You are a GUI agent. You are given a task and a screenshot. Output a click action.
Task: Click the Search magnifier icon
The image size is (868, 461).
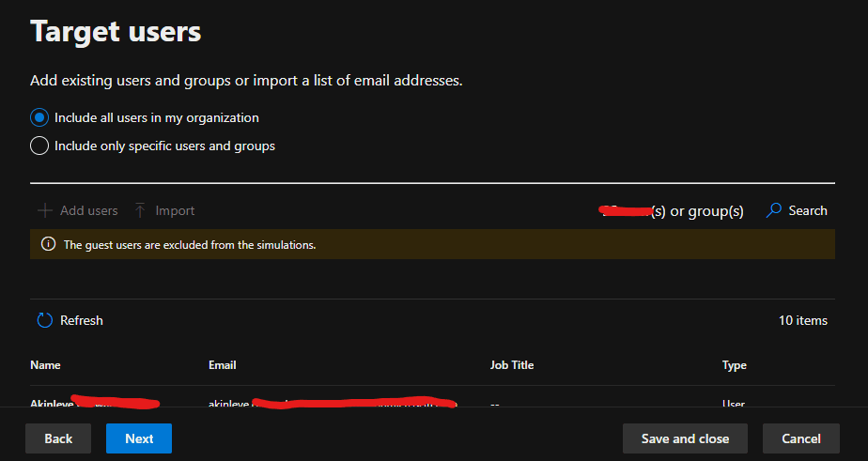(x=774, y=211)
